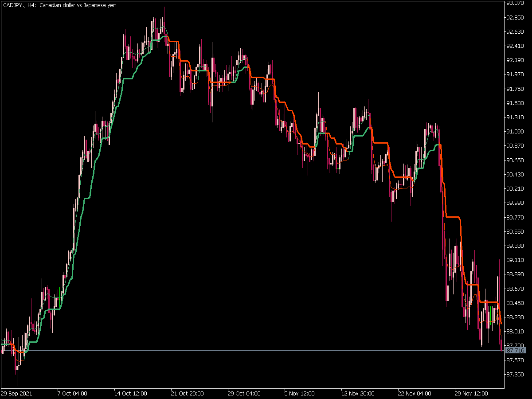Click the 92.190 price axis label
The width and height of the screenshot is (532, 399).
(x=516, y=60)
